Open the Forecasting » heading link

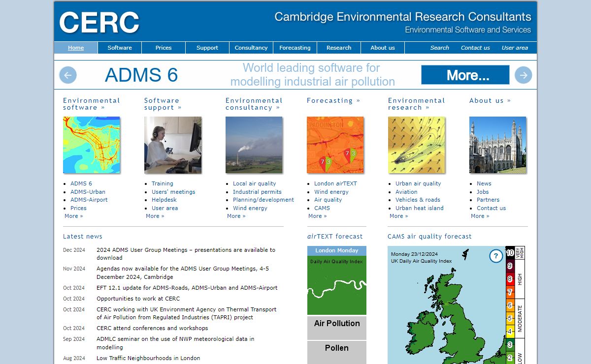click(x=333, y=100)
